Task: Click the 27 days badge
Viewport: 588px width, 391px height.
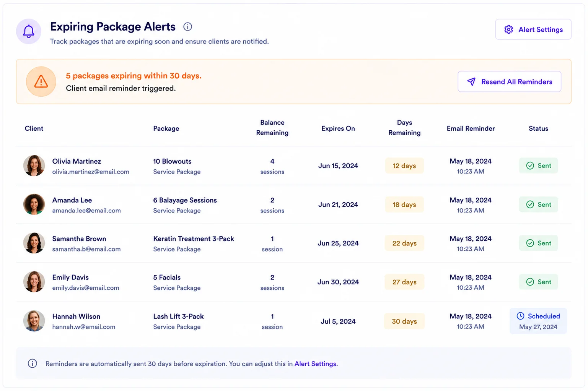Action: click(x=404, y=282)
